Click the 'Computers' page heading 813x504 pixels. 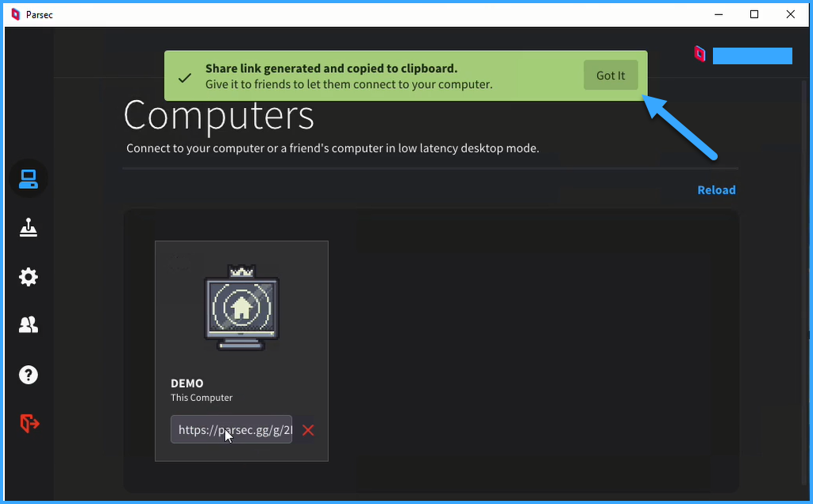pos(219,115)
